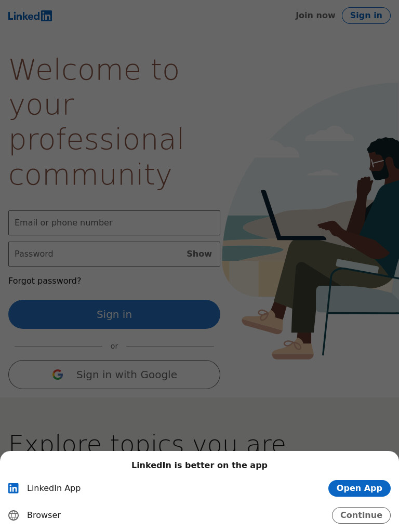The width and height of the screenshot is (399, 532).
Task: Focus the Password field
Action: pyautogui.click(x=114, y=254)
